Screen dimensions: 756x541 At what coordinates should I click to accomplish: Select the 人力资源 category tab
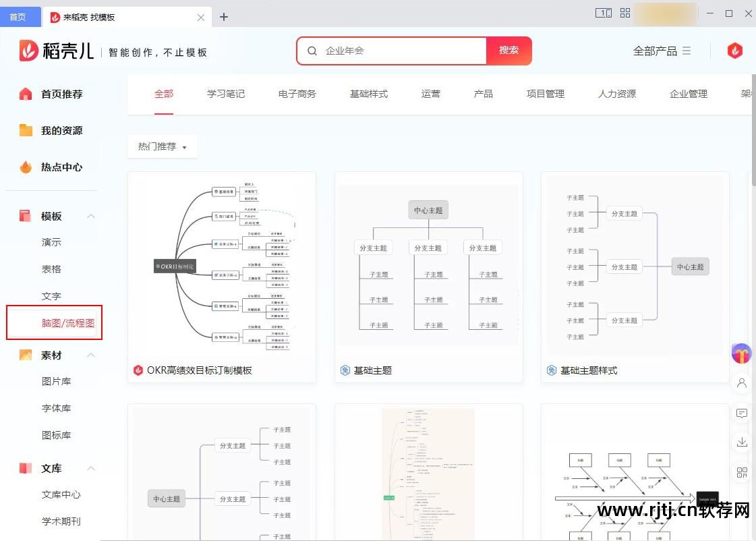(617, 94)
